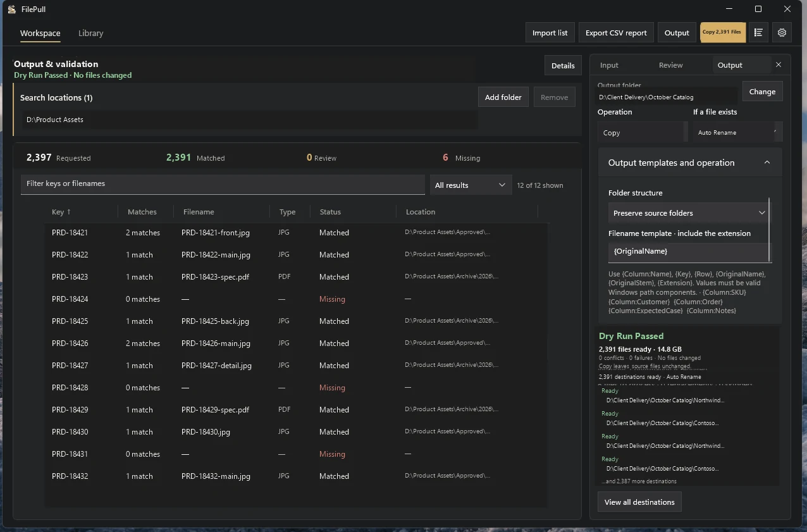Image resolution: width=807 pixels, height=532 pixels.
Task: Focus the Filter keys or filenames field
Action: click(223, 183)
